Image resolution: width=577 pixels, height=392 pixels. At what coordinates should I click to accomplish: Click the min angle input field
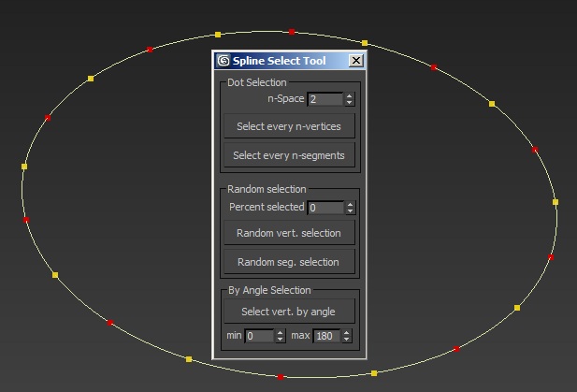pyautogui.click(x=260, y=336)
